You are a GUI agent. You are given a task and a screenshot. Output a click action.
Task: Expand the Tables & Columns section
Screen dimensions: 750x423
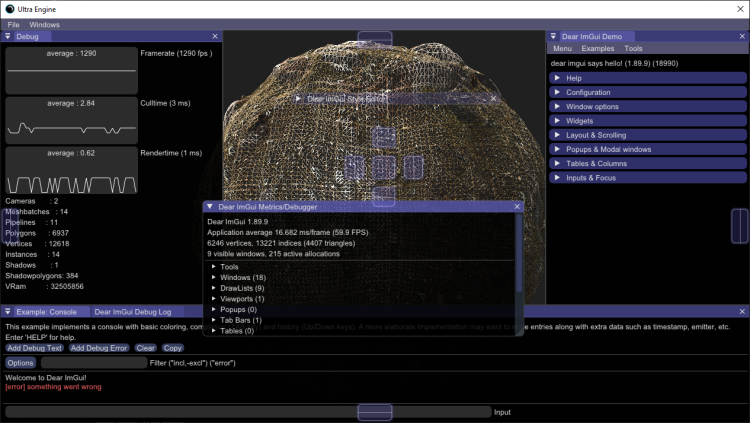click(596, 163)
